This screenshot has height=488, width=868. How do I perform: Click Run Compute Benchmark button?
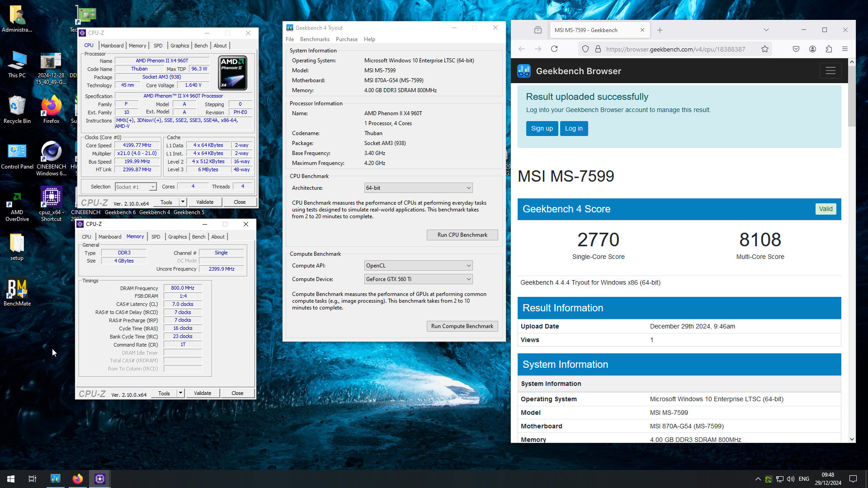(462, 326)
